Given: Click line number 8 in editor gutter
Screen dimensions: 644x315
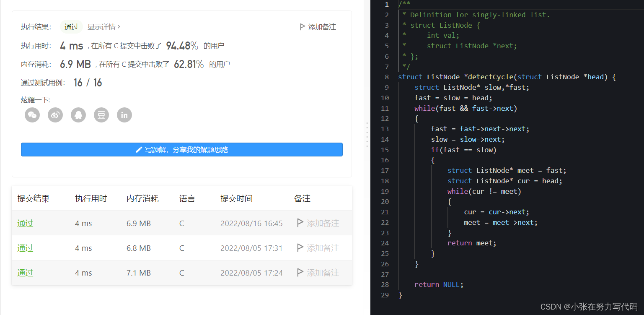Looking at the screenshot, I should point(386,77).
